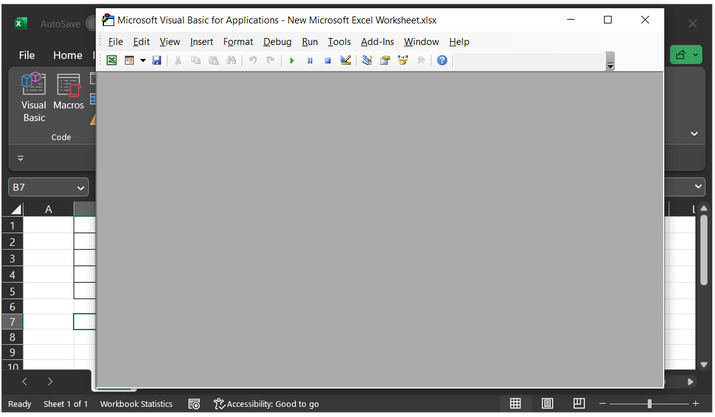Switch to Normal view icon
This screenshot has width=715, height=417.
point(515,404)
